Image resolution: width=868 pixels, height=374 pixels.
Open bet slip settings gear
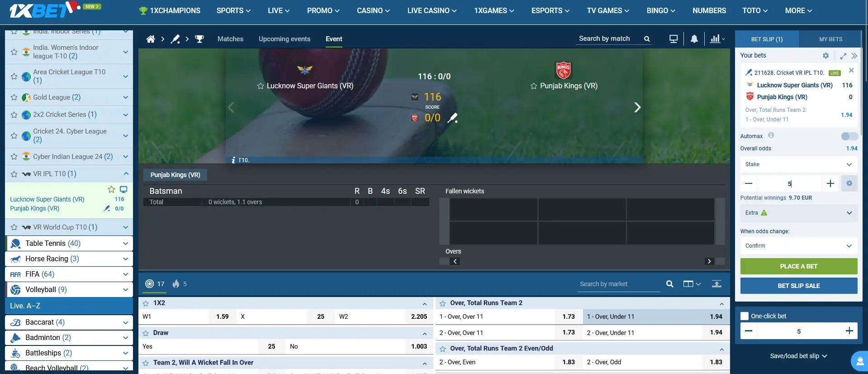pyautogui.click(x=826, y=56)
